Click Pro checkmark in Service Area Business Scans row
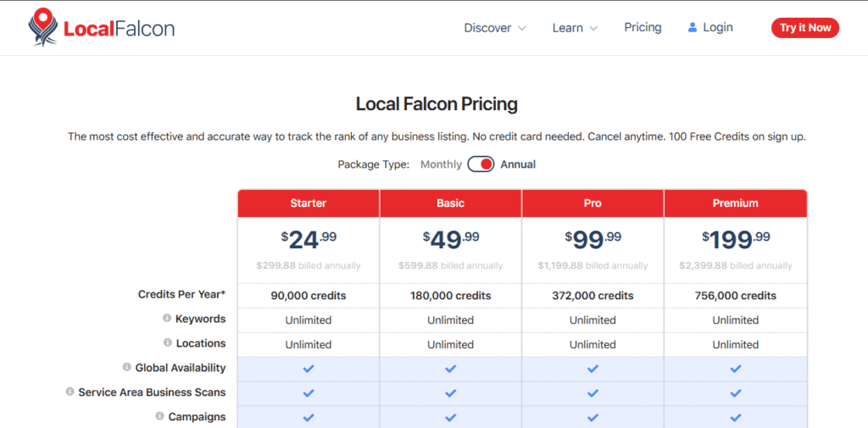Screen dimensions: 868x428 593,392
